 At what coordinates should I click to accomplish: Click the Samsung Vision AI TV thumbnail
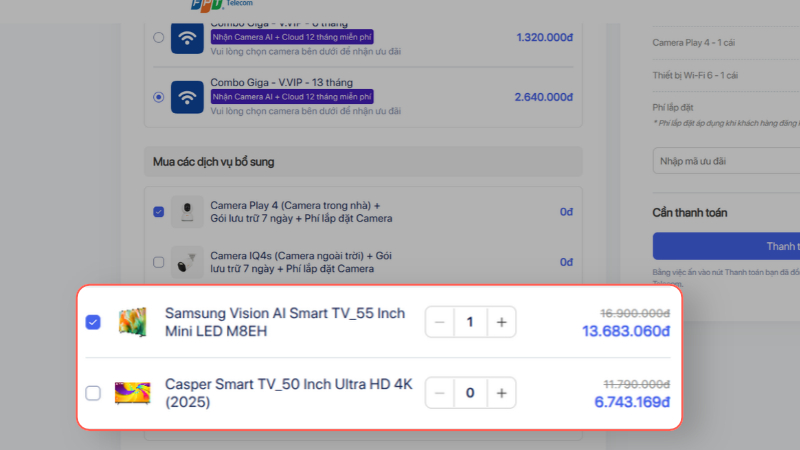[133, 322]
